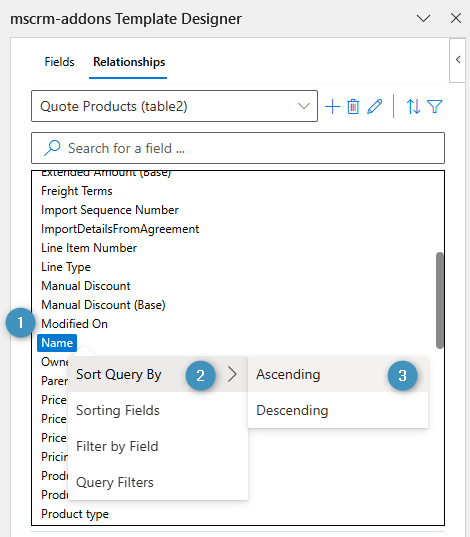Click the funnel filter icon

tap(435, 107)
